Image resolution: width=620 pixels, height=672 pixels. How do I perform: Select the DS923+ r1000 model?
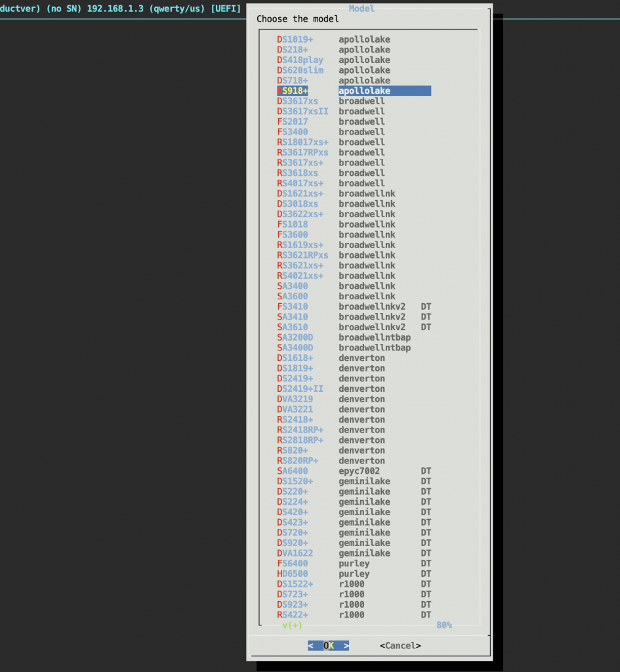pos(293,604)
